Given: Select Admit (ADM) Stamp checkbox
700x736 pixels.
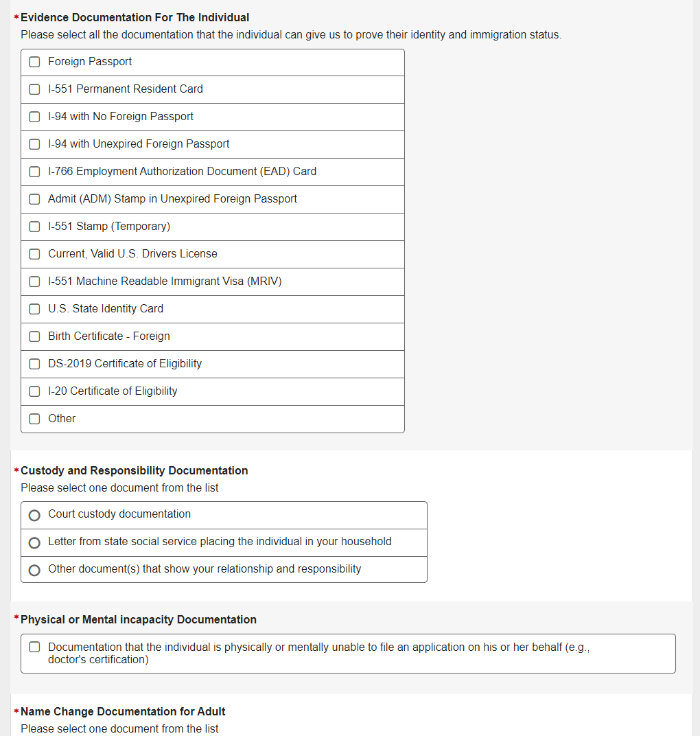Looking at the screenshot, I should pyautogui.click(x=34, y=199).
